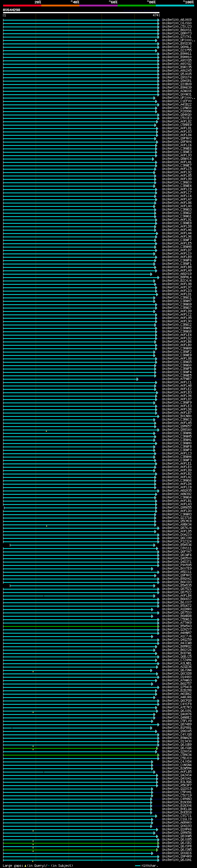Image resolution: width=197 pixels, height=868 pixels.
Task: Click the '=100char.' scale legend text
Action: 149,865
